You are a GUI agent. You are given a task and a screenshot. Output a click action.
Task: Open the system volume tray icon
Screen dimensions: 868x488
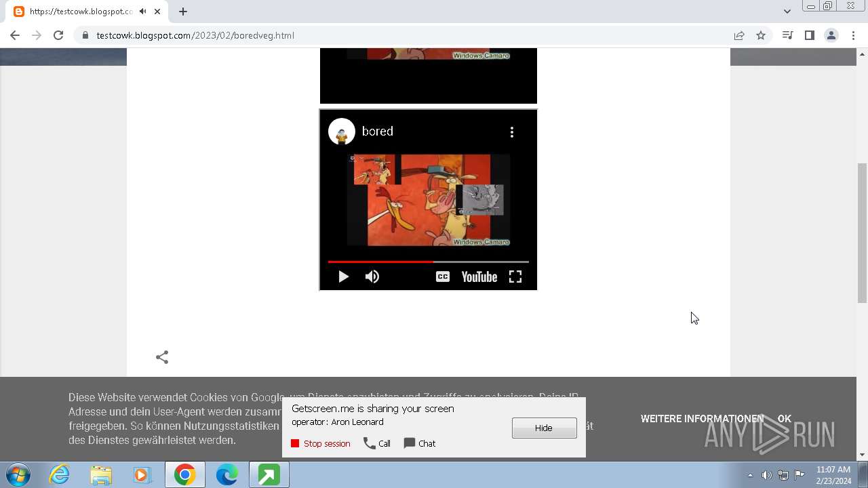tap(766, 475)
